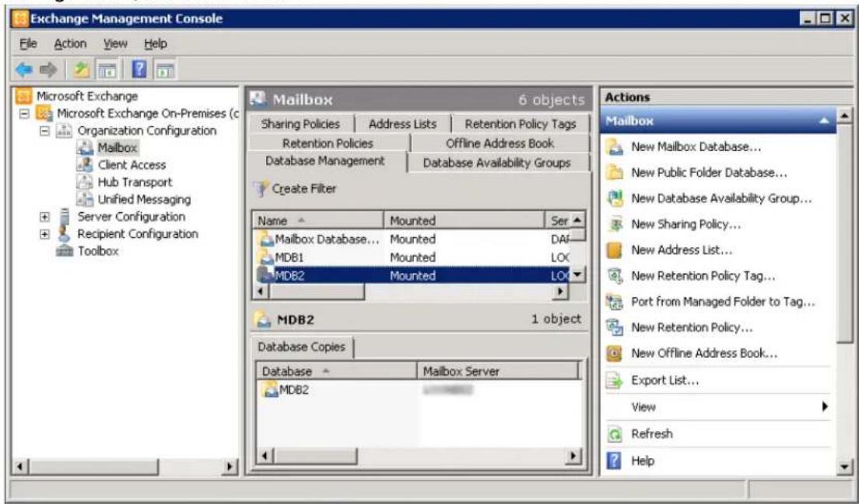
Task: Select the MDB1 database row
Action: tap(412, 257)
